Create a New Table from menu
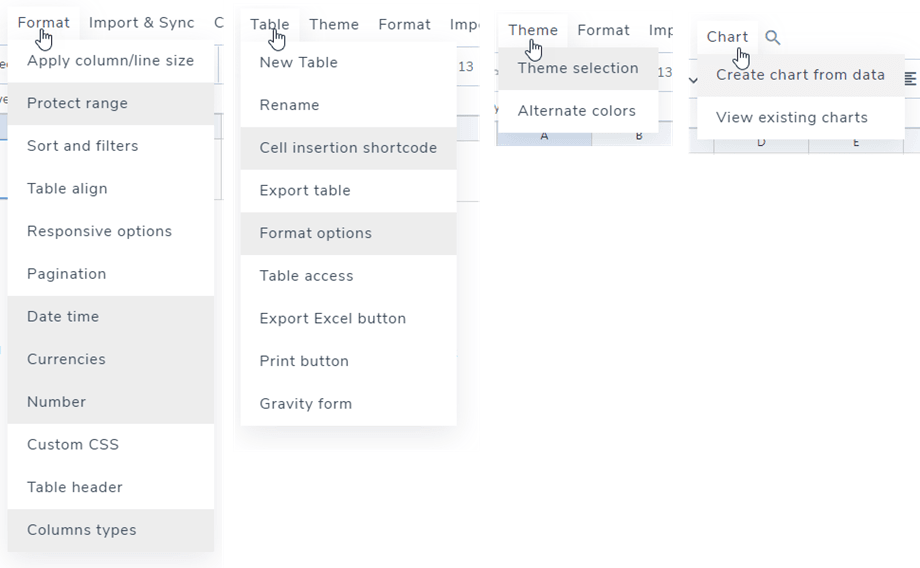 [298, 62]
